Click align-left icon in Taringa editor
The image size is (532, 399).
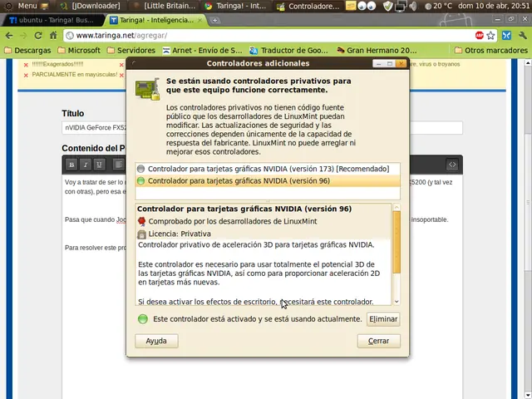(118, 165)
